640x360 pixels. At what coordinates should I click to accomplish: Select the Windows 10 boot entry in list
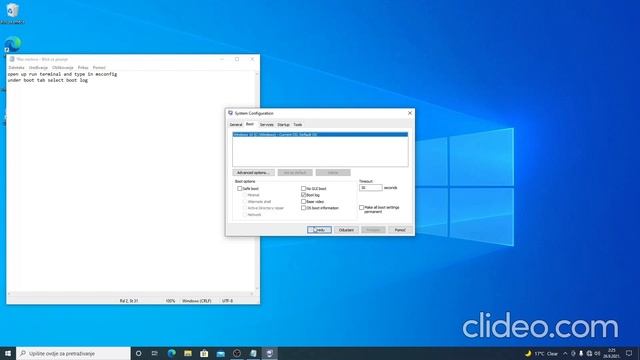[x=320, y=134]
